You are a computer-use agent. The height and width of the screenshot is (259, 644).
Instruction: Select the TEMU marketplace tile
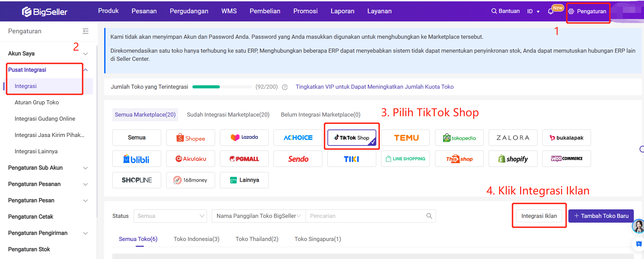point(405,138)
